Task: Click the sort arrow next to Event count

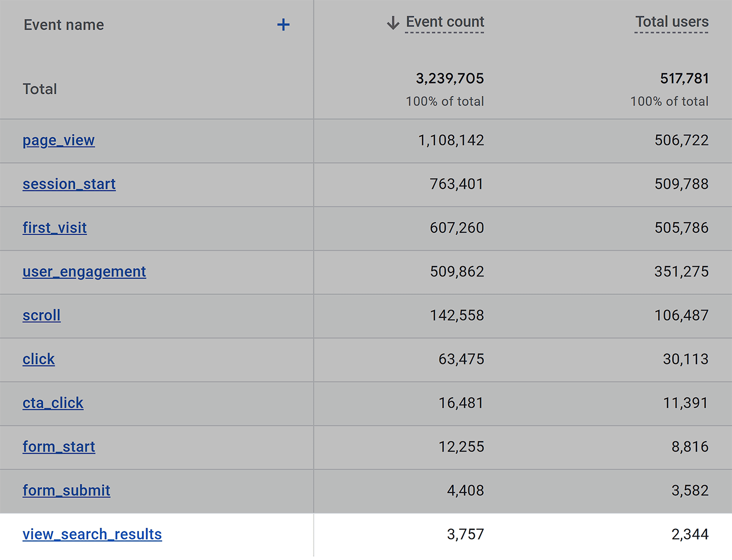Action: coord(393,22)
